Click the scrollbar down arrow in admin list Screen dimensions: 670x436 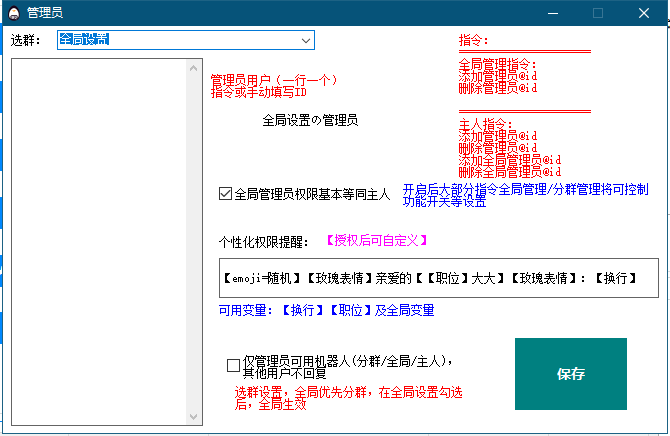(197, 415)
